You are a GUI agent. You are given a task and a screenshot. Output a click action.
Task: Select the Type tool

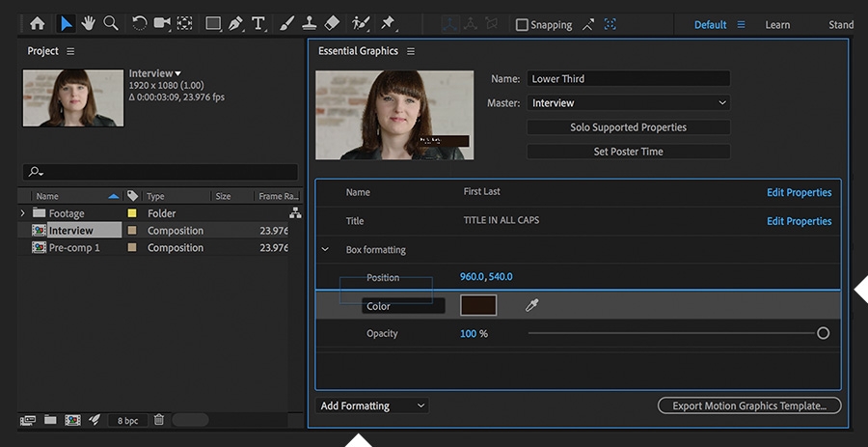(258, 23)
